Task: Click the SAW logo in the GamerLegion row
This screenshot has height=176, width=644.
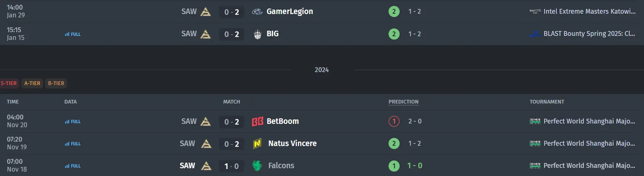Action: [206, 12]
